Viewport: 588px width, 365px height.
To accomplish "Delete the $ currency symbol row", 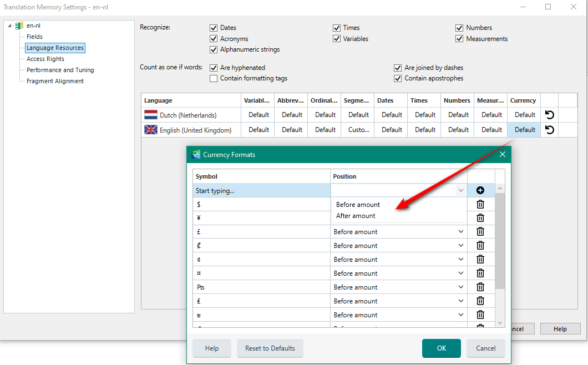I will pos(480,204).
